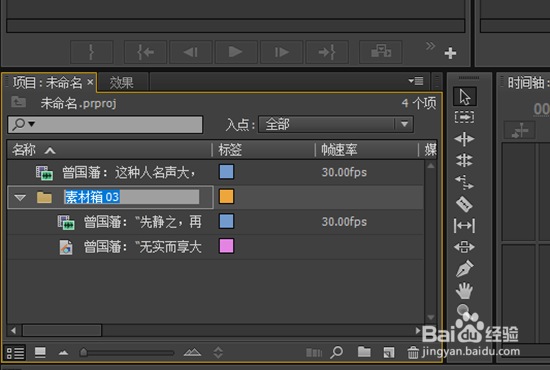Create a New Bin folder icon

pyautogui.click(x=364, y=352)
